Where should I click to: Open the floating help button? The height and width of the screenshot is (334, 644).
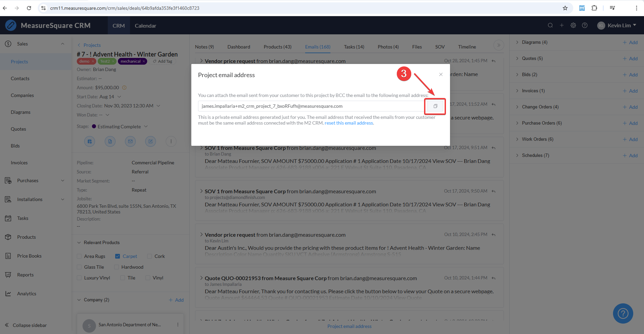click(623, 313)
